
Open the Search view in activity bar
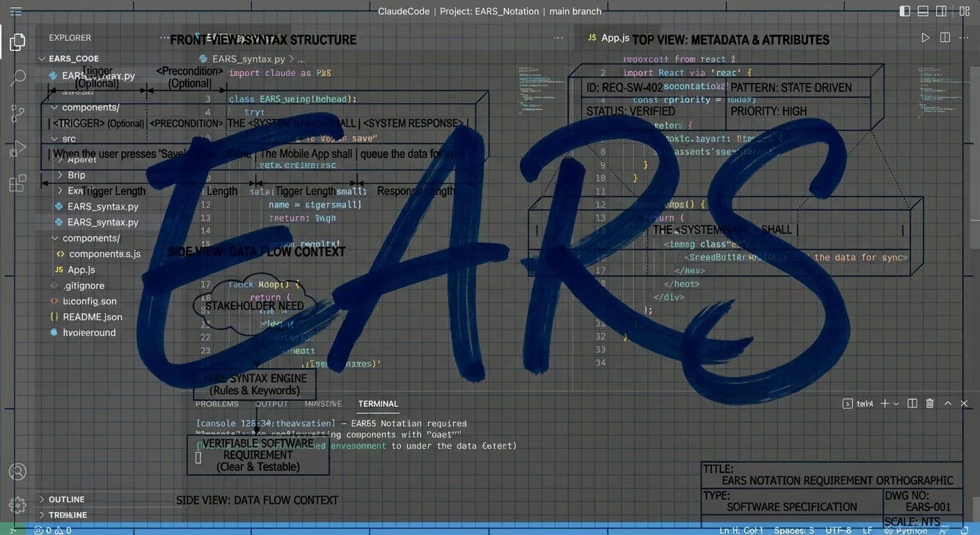[x=17, y=77]
